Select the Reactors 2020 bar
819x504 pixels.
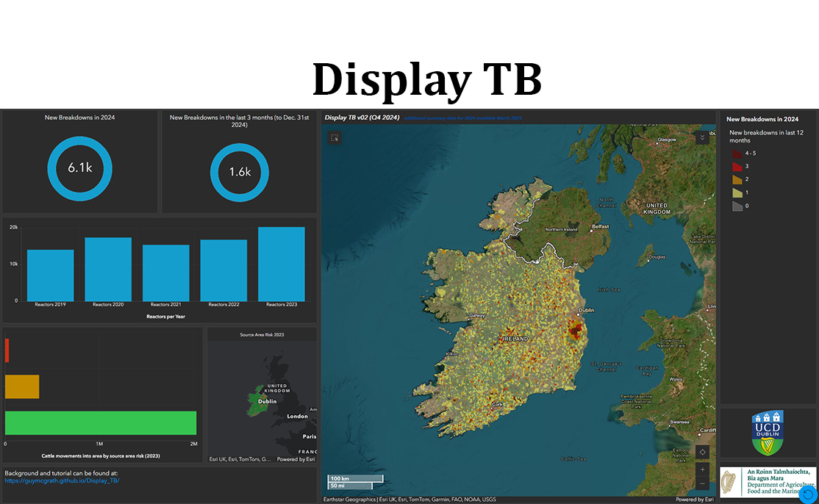click(108, 269)
